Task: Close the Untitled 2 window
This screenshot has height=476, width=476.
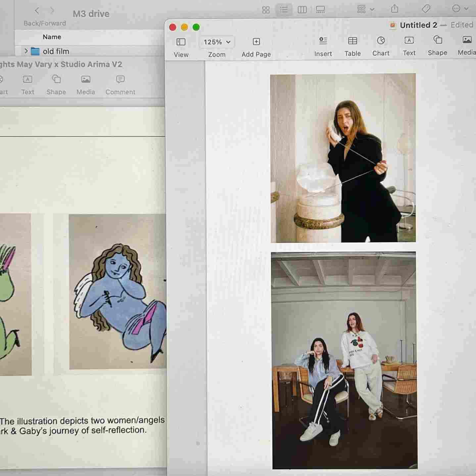Action: pos(172,27)
